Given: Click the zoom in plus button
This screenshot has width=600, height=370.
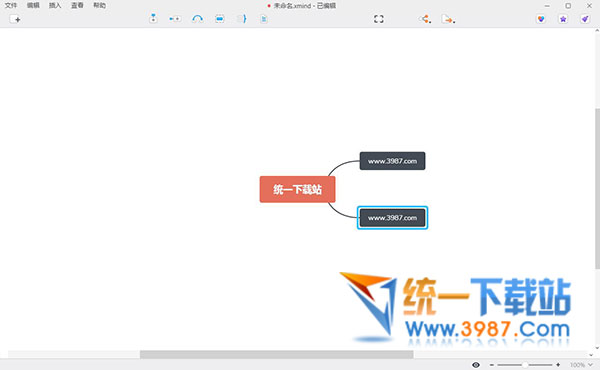Looking at the screenshot, I should coord(558,365).
